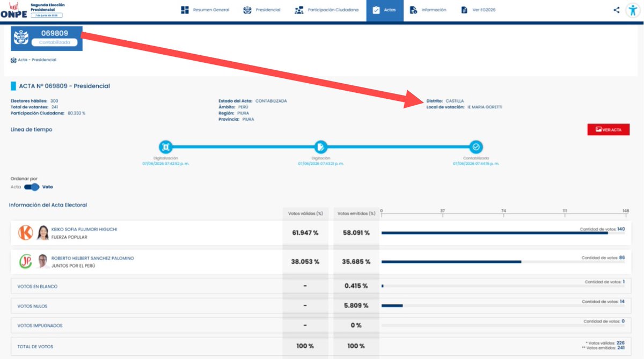The width and height of the screenshot is (644, 359).
Task: Click the Peru coat of arms icon
Action: 20,39
